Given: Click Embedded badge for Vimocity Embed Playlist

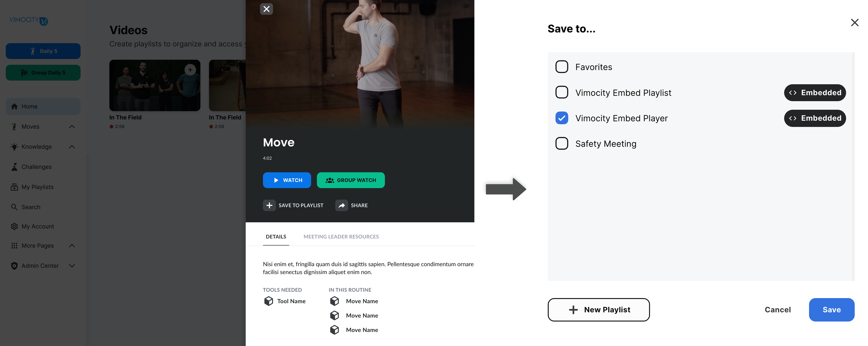Looking at the screenshot, I should [x=815, y=93].
